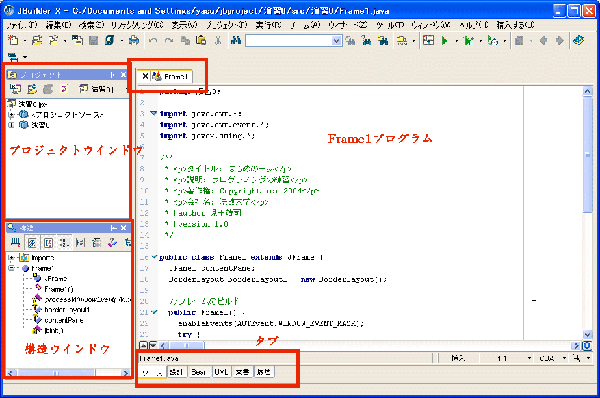Expand the Imports node in structure tree
600x398 pixels.
pyautogui.click(x=11, y=258)
